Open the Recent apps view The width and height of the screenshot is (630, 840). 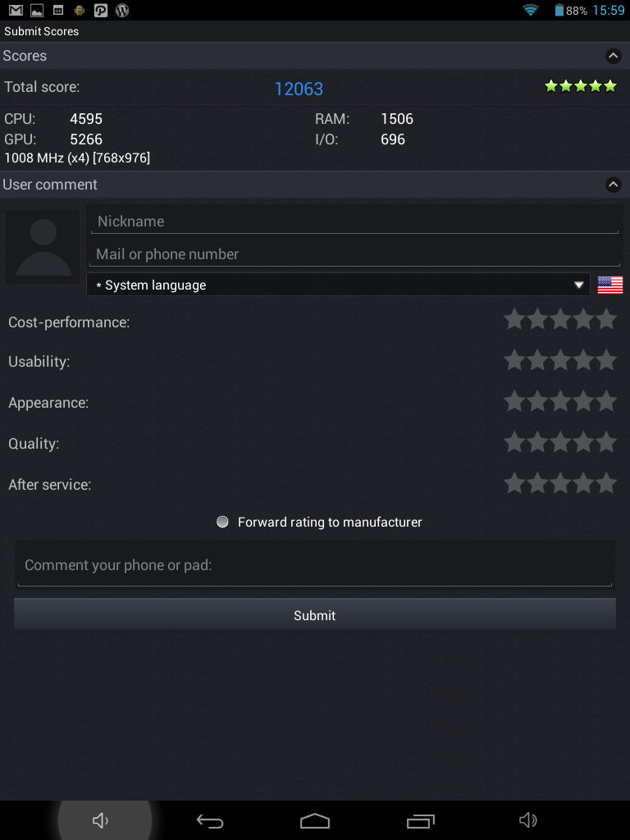coord(421,820)
